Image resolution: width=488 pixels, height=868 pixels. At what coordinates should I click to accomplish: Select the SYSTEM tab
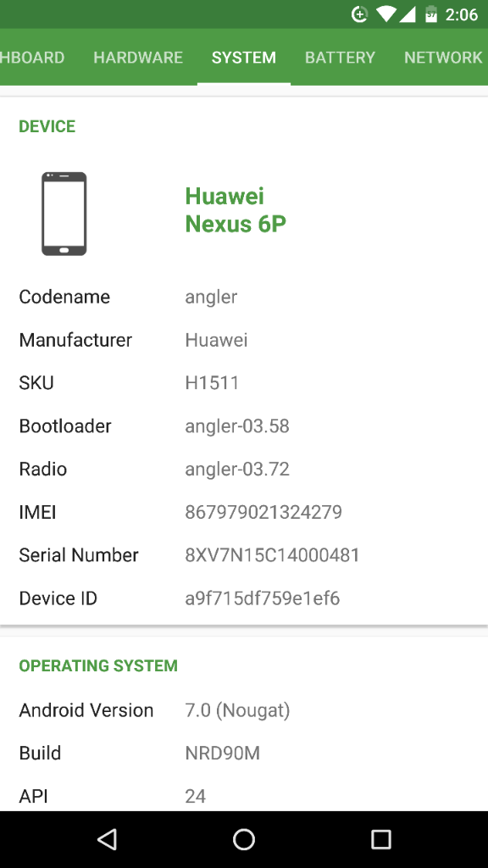[244, 58]
